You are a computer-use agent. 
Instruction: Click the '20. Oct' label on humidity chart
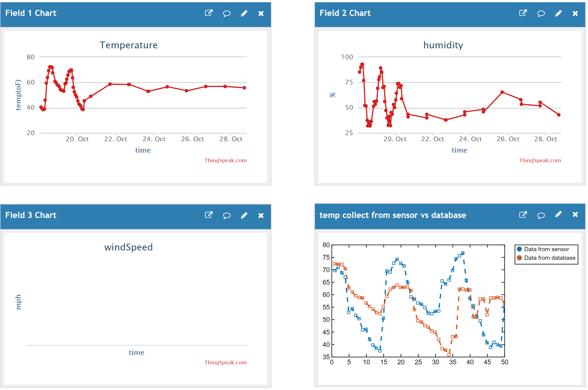tap(395, 139)
